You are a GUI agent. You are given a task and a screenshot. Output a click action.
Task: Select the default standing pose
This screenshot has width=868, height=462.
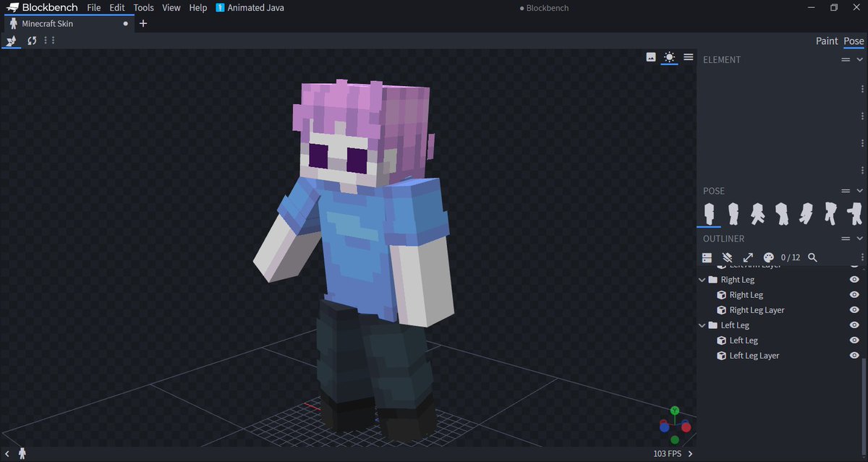coord(709,213)
